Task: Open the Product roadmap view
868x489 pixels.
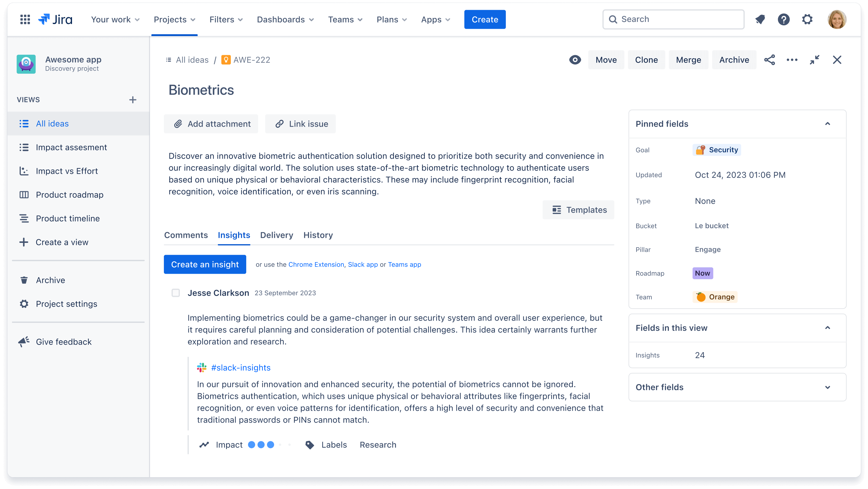Action: [x=69, y=195]
